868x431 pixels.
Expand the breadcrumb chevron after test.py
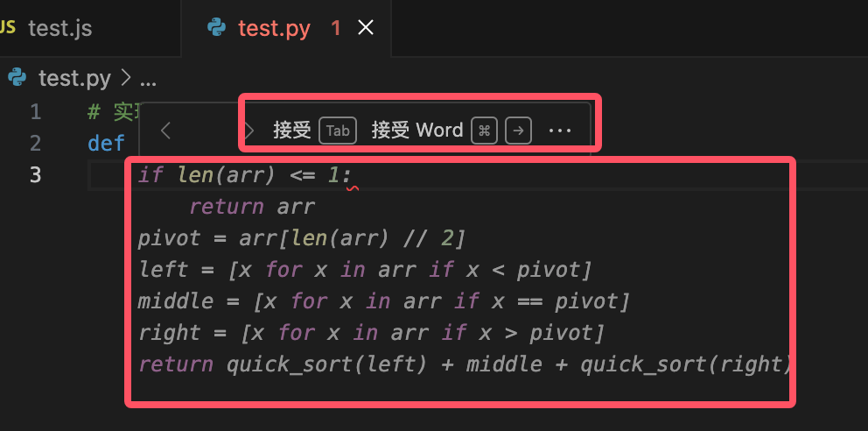click(125, 79)
